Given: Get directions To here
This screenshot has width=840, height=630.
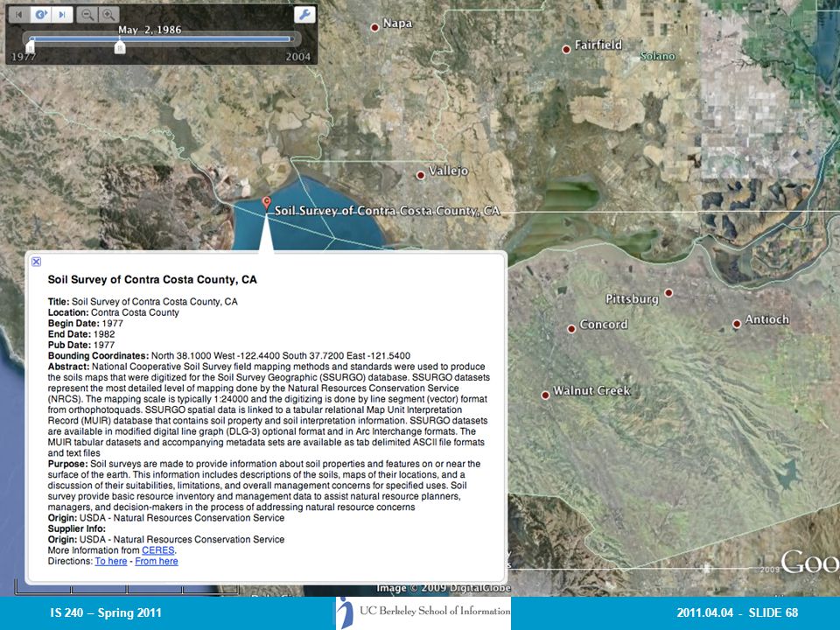Looking at the screenshot, I should tap(111, 561).
